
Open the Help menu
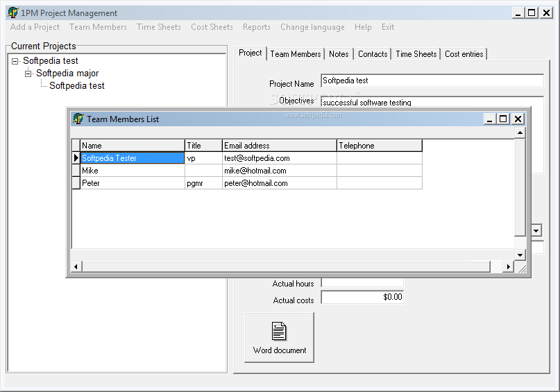coord(363,27)
